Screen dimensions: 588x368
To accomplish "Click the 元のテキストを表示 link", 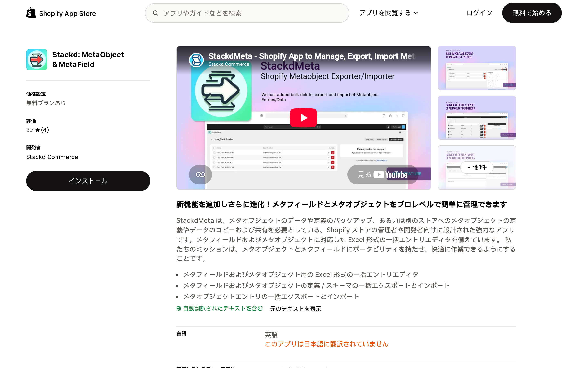I will [x=295, y=309].
